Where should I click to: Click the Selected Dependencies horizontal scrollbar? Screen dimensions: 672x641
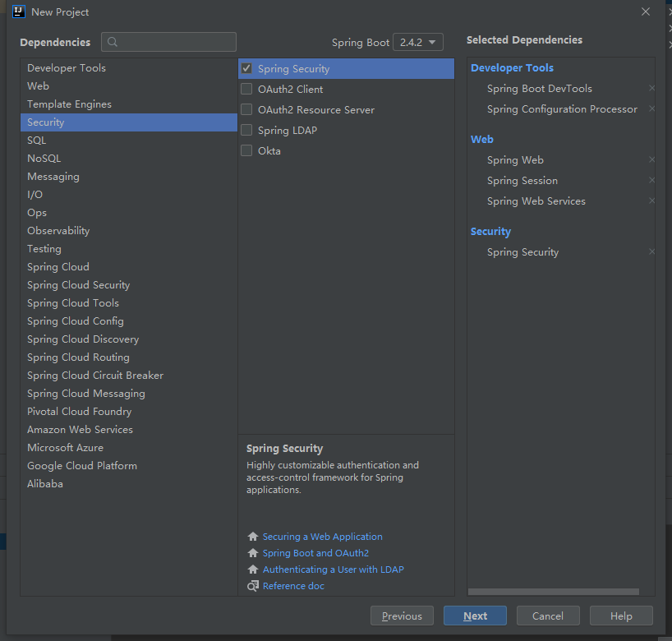click(x=553, y=592)
